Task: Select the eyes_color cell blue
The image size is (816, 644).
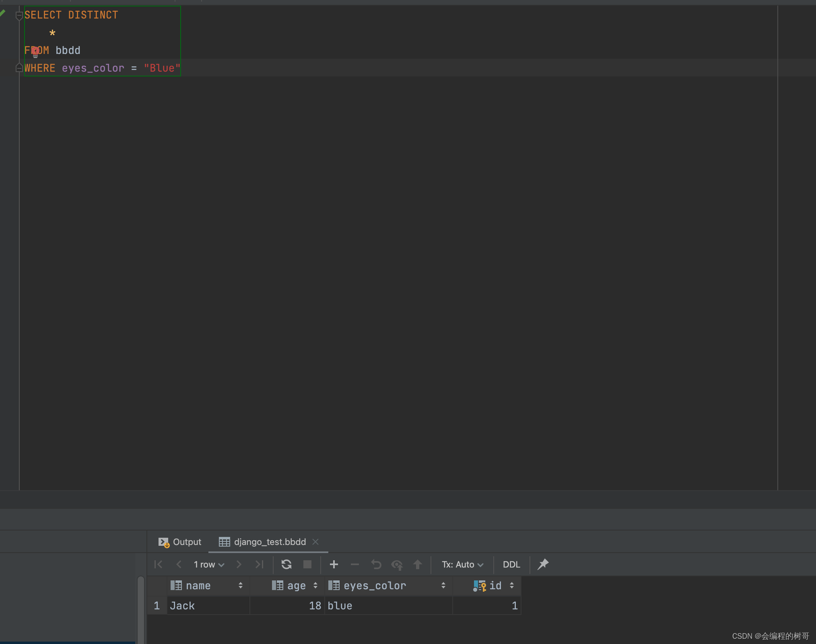Action: pyautogui.click(x=388, y=606)
